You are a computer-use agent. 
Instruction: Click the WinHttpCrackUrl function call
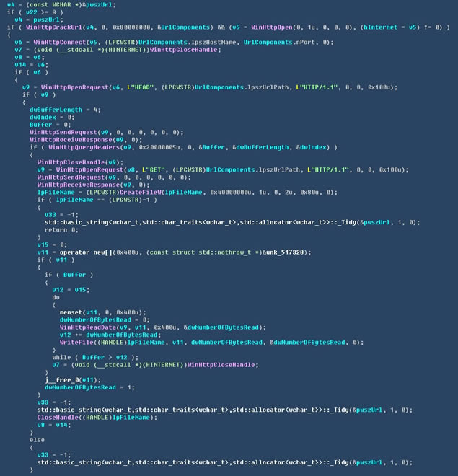click(48, 27)
